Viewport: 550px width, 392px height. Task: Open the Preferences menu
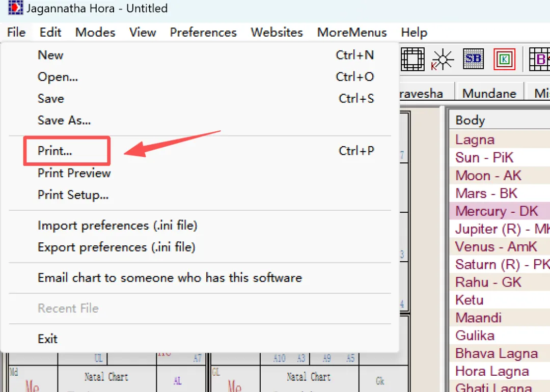[203, 32]
